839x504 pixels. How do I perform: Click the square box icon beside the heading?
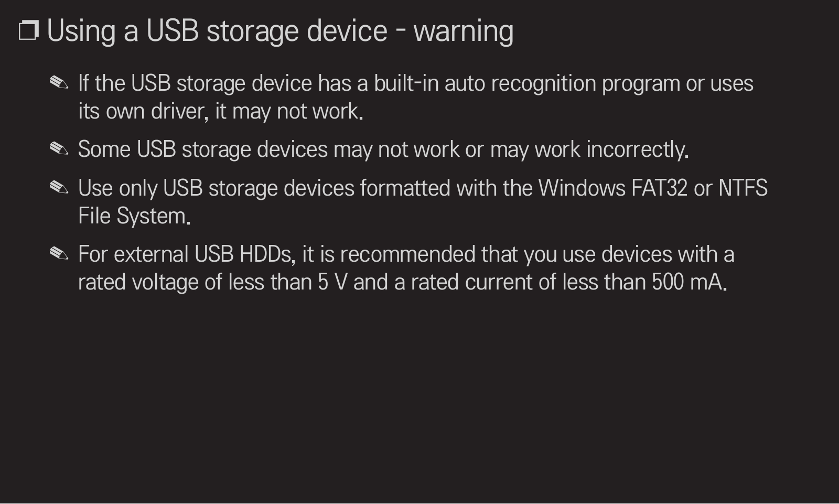[29, 31]
